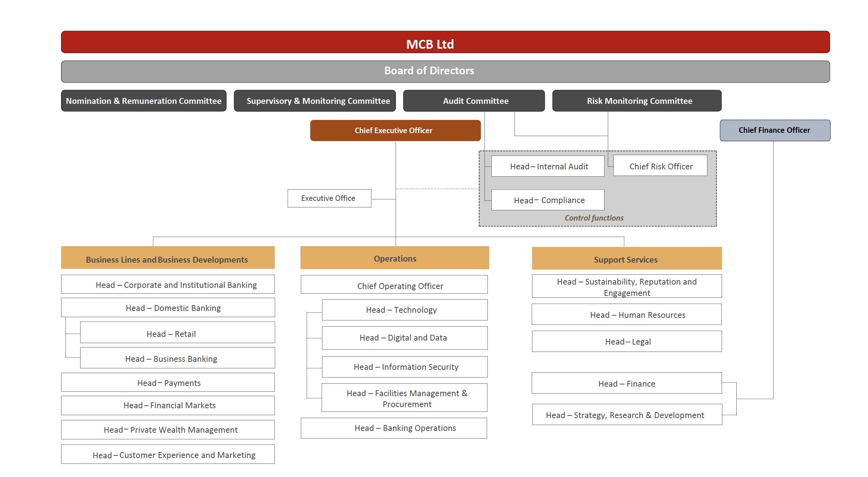The image size is (868, 477).
Task: Select the Chief Operating Officer box
Action: [394, 285]
